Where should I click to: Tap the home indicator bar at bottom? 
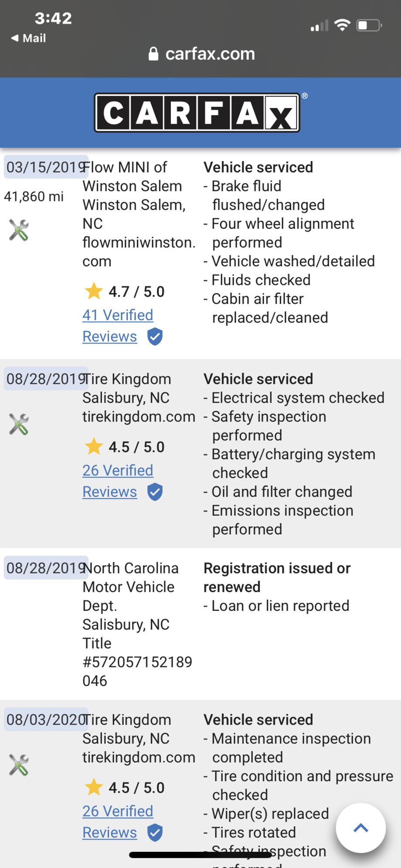coord(200,855)
